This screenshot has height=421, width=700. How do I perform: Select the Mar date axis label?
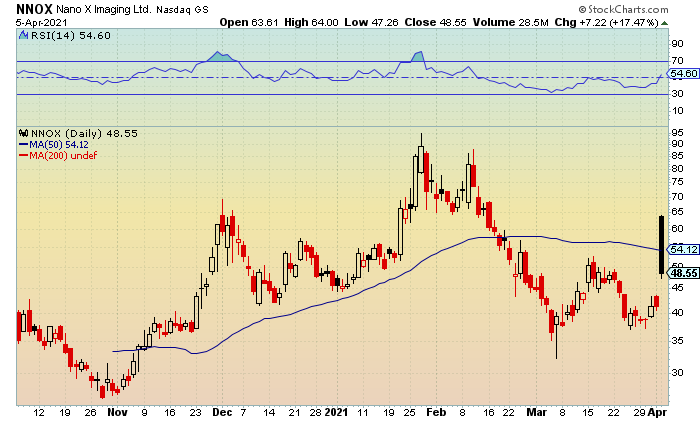[536, 412]
